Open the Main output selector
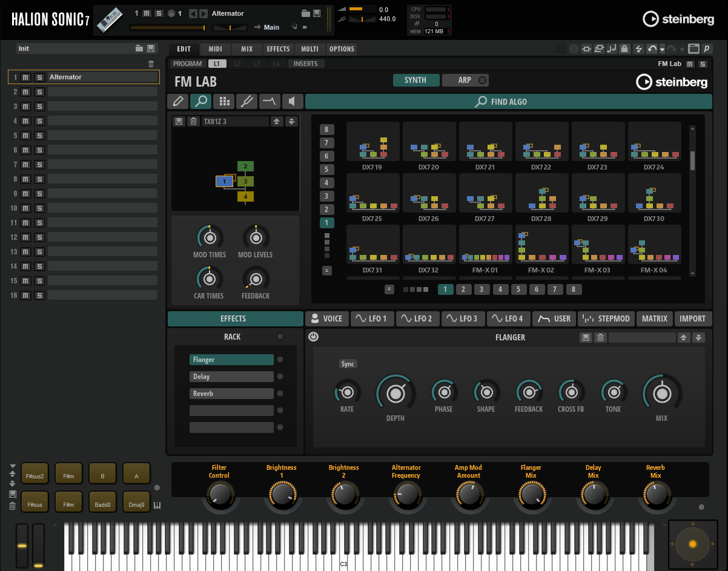The width and height of the screenshot is (728, 571). (x=272, y=27)
